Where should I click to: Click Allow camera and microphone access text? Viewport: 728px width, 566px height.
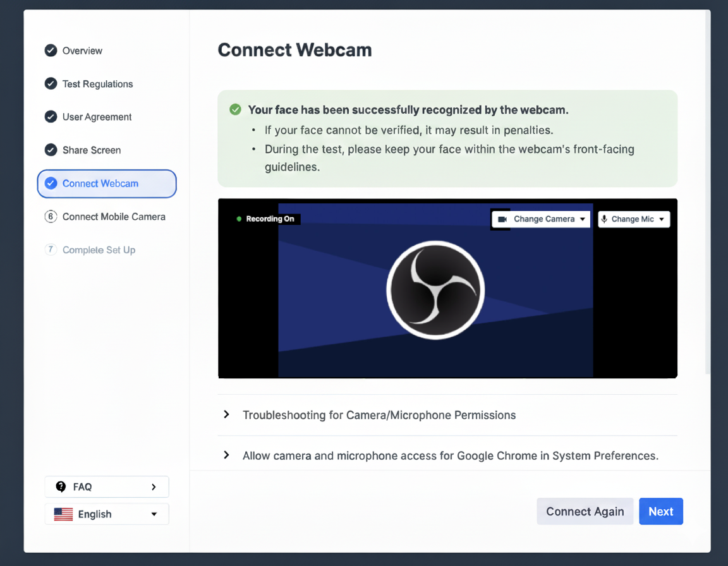(451, 455)
